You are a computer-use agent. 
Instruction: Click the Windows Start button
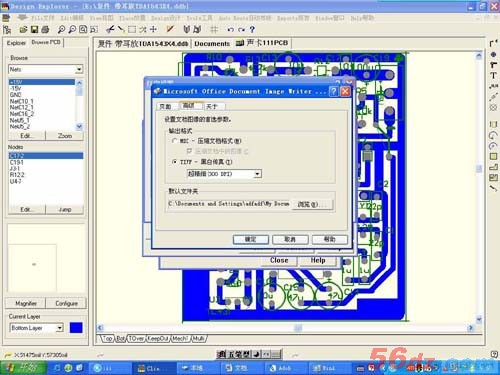click(23, 368)
